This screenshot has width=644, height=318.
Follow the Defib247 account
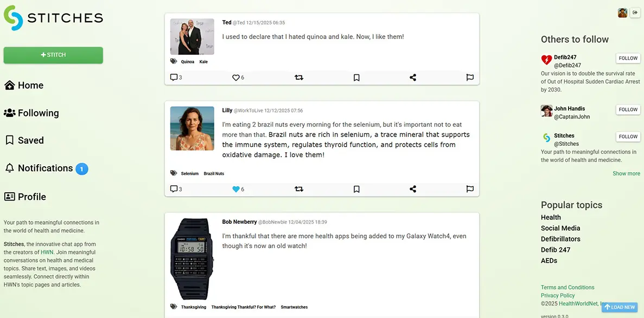[x=628, y=59]
